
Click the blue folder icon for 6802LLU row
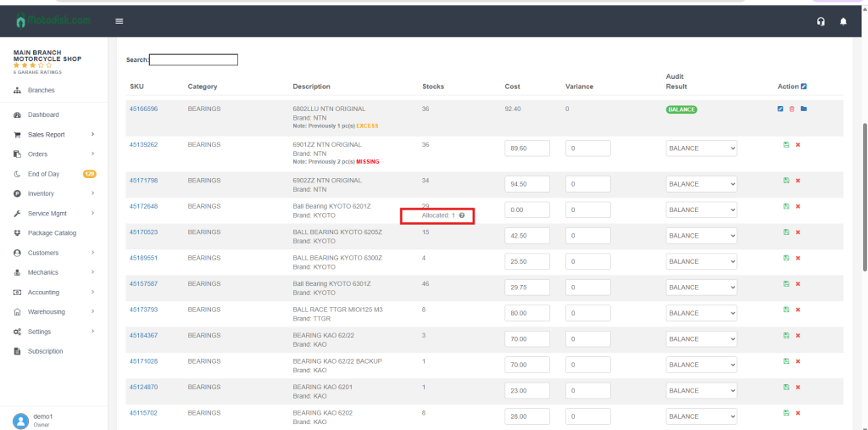[803, 109]
